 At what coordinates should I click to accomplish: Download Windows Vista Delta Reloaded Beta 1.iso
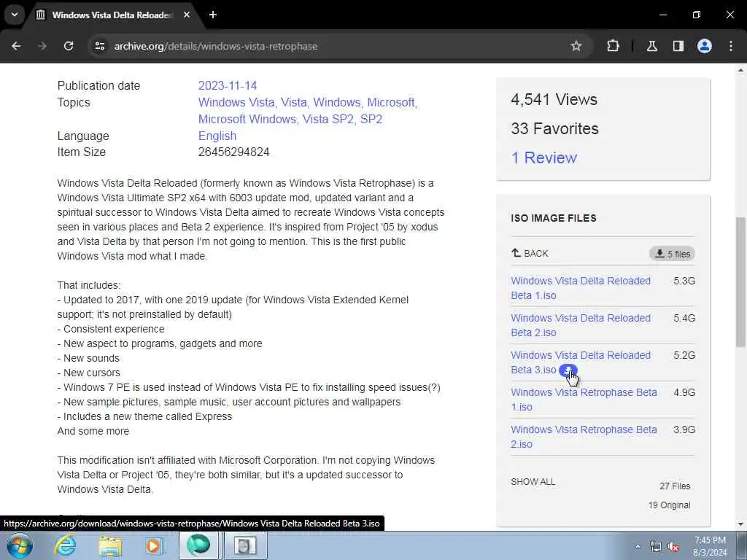[580, 287]
